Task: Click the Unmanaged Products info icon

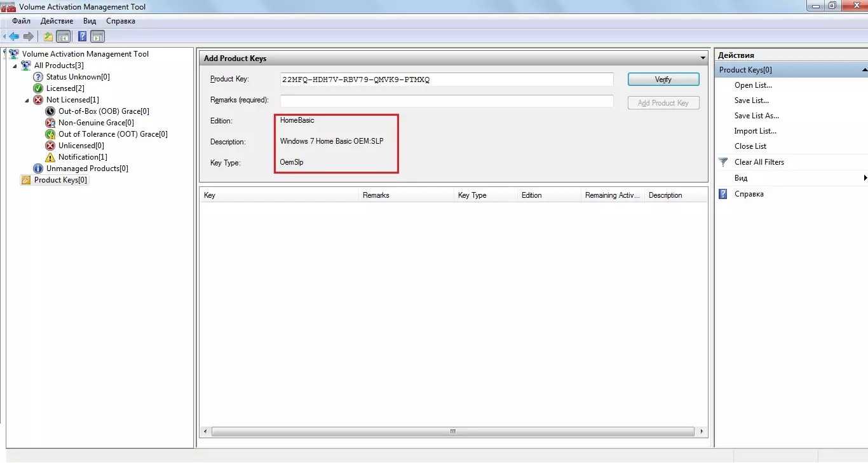Action: [38, 169]
